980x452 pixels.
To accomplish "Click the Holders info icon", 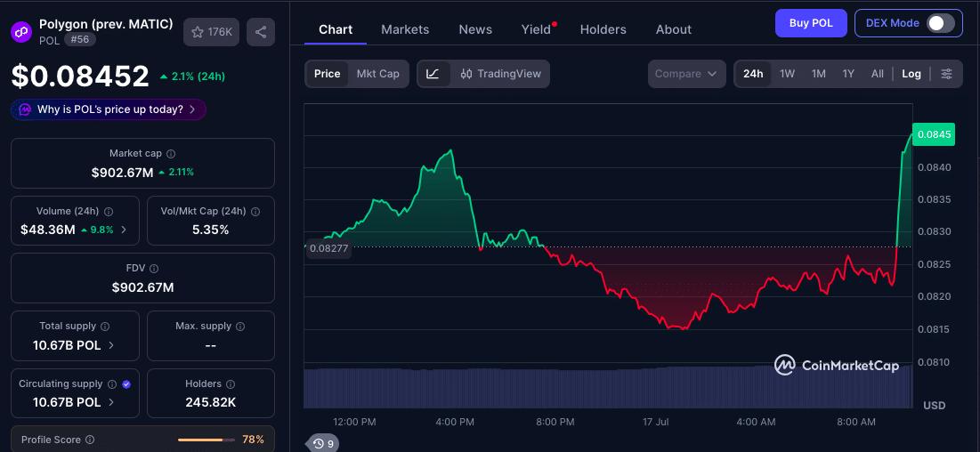I will click(x=231, y=383).
